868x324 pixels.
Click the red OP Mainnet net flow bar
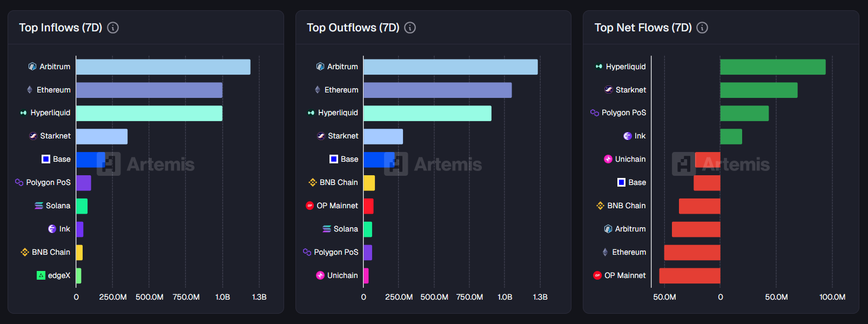coord(690,276)
